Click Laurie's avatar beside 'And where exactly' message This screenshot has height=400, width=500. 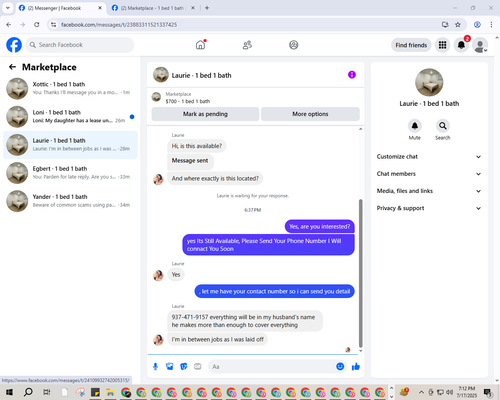point(158,179)
